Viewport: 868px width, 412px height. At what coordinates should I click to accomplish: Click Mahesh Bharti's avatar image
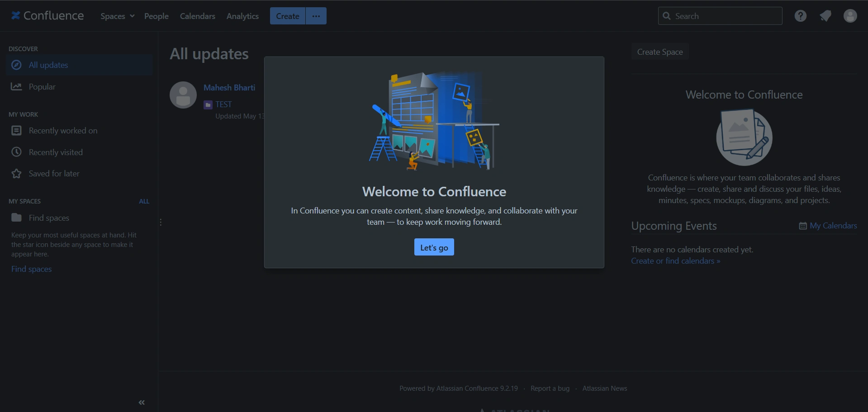tap(183, 95)
